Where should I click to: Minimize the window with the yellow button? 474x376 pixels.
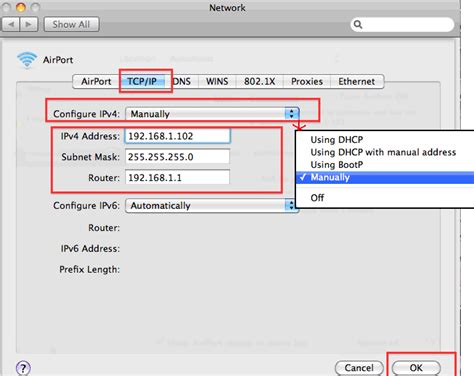[21, 7]
